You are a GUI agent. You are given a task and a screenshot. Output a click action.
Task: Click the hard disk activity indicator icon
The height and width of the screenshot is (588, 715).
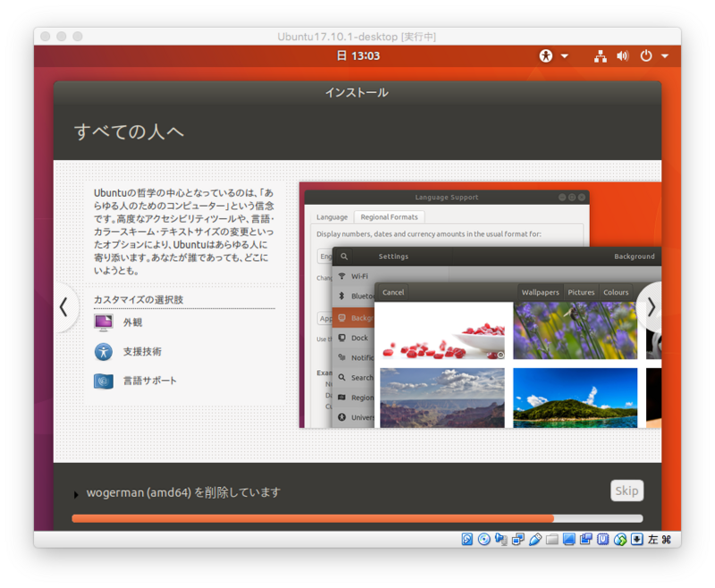point(467,539)
